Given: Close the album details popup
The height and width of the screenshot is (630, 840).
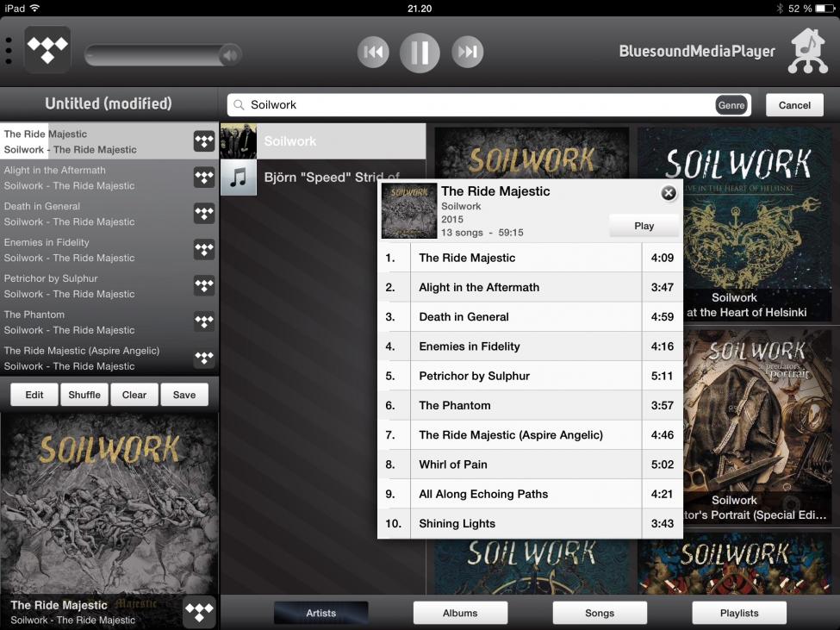Looking at the screenshot, I should (669, 193).
